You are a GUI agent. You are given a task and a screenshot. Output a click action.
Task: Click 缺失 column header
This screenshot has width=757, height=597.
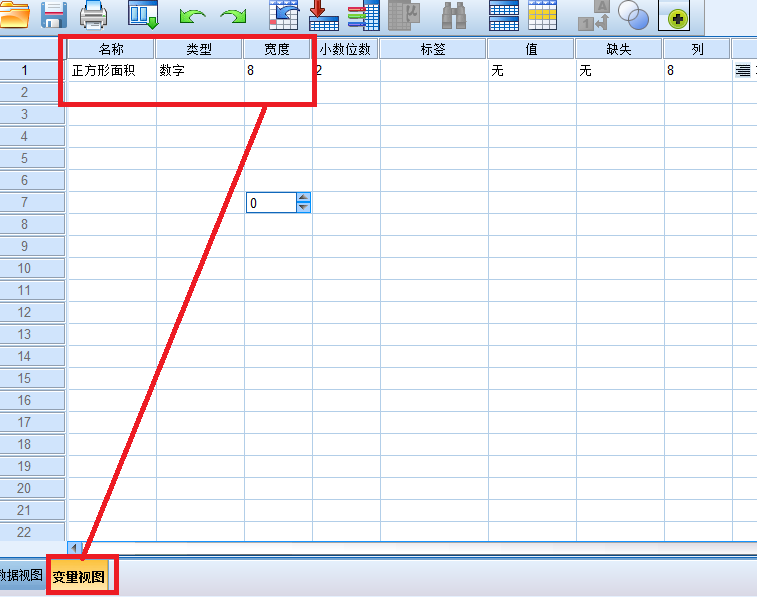[619, 49]
